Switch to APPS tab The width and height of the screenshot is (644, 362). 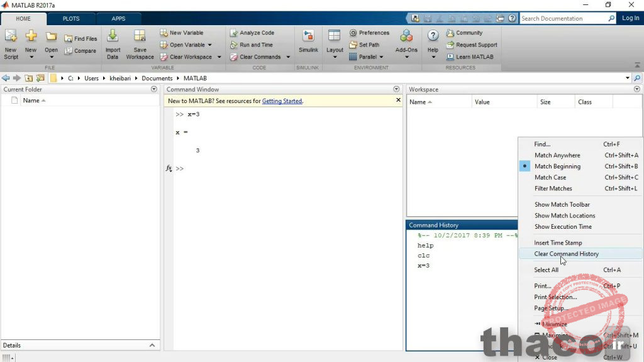tap(118, 18)
